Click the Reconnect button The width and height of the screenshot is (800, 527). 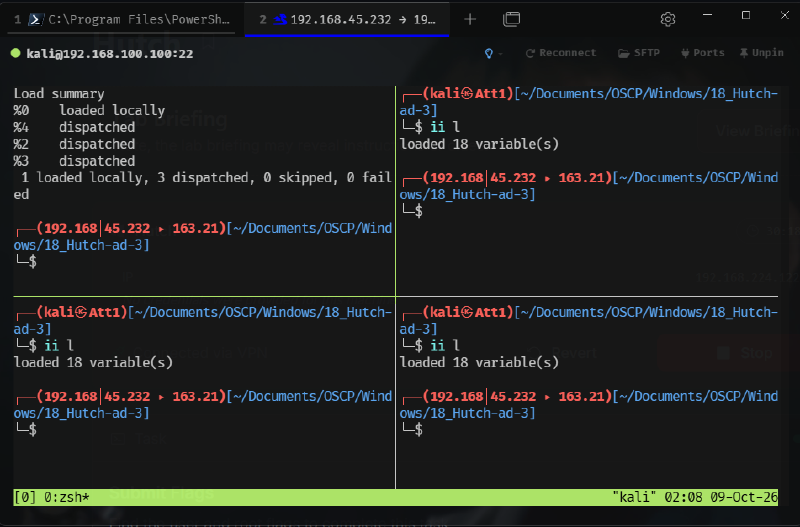tap(561, 53)
